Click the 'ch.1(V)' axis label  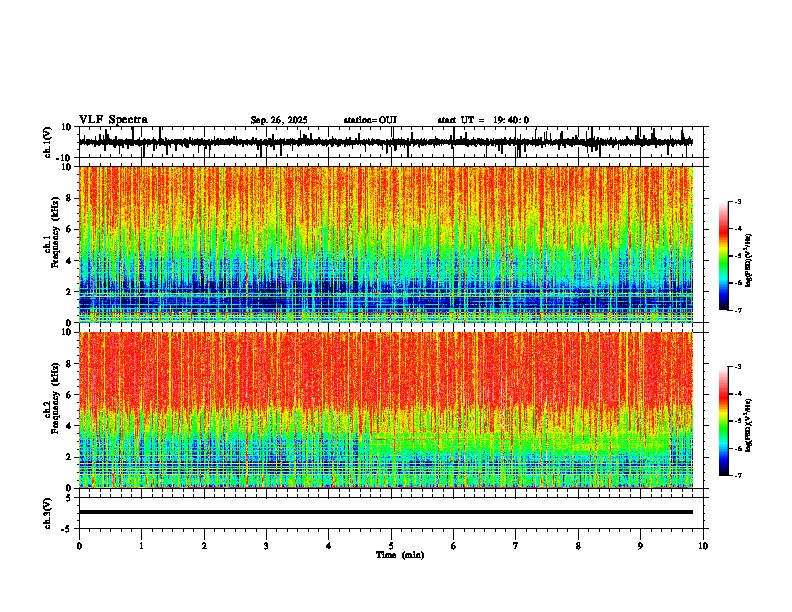coord(48,142)
